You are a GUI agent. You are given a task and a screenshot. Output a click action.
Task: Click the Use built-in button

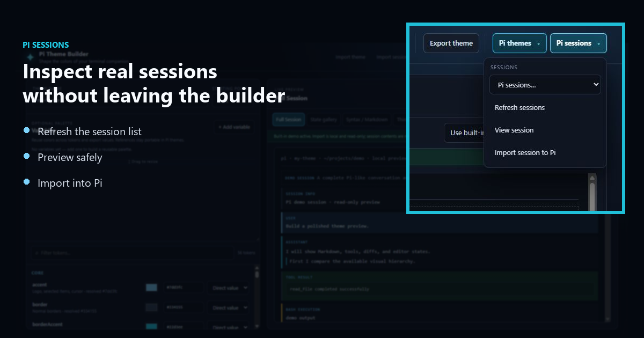coord(464,133)
